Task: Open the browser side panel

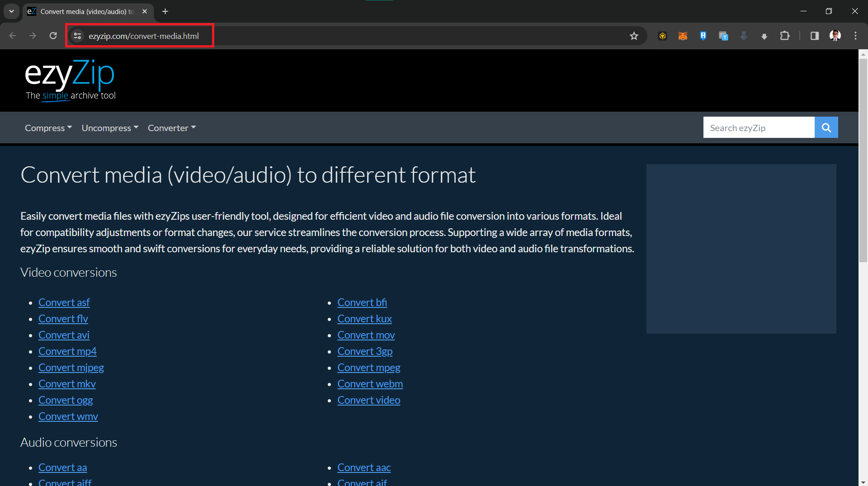Action: tap(815, 36)
